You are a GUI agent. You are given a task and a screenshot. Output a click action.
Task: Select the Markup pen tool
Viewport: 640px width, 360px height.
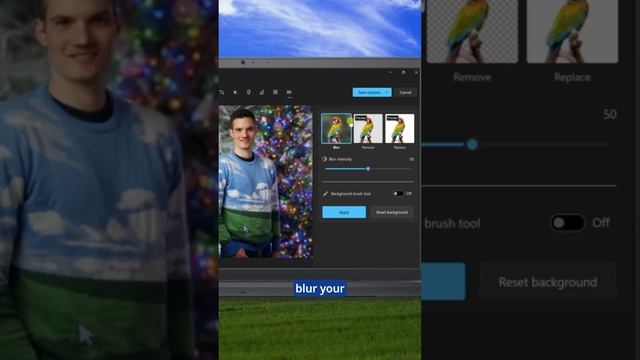[x=262, y=92]
